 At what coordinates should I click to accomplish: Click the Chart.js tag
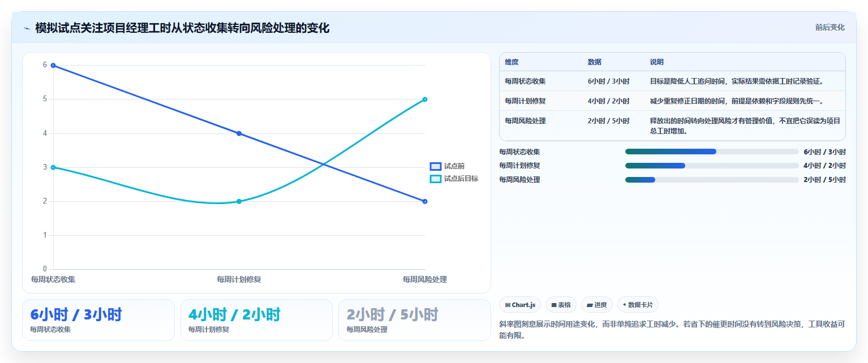click(520, 305)
